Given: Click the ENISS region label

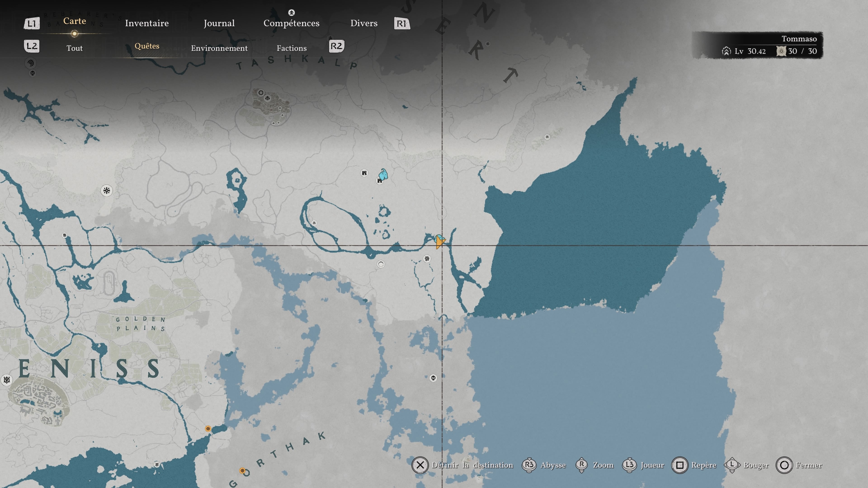Looking at the screenshot, I should (x=89, y=368).
